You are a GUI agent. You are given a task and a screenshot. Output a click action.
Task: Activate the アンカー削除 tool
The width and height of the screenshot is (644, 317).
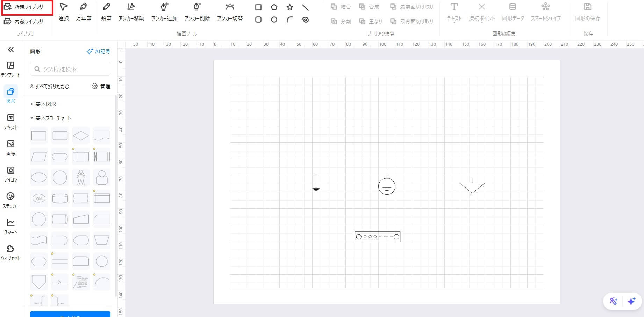point(197,12)
